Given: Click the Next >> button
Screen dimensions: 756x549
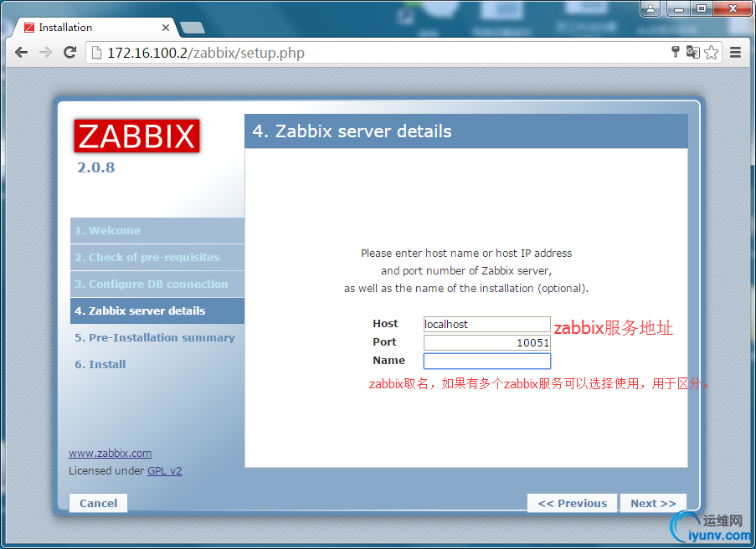Looking at the screenshot, I should [653, 503].
